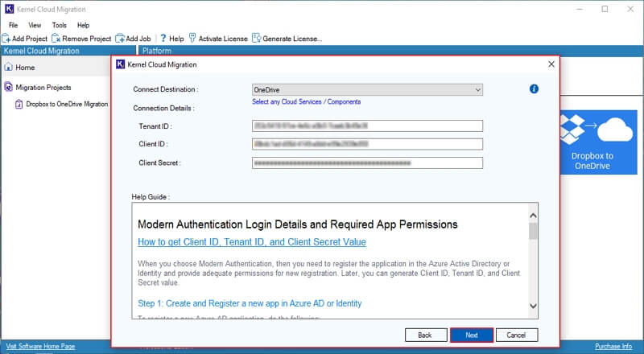Click the Kernel logo in dialog title bar
This screenshot has width=644, height=354.
click(x=120, y=64)
